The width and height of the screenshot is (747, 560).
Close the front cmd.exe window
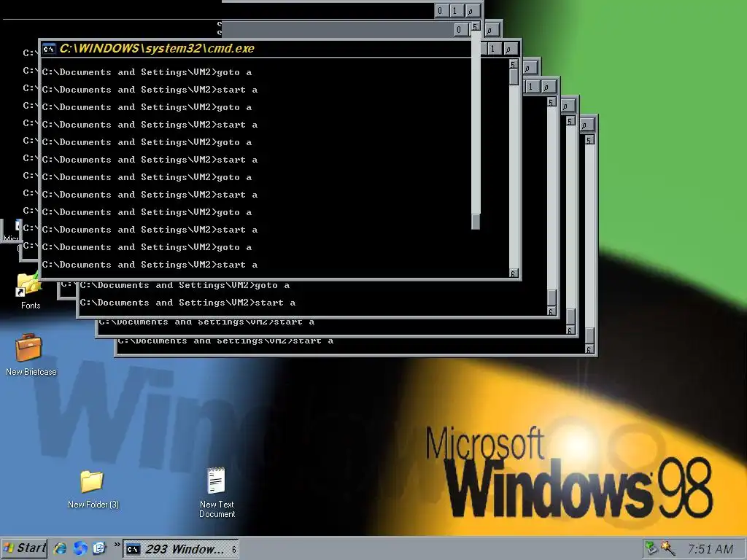point(510,49)
